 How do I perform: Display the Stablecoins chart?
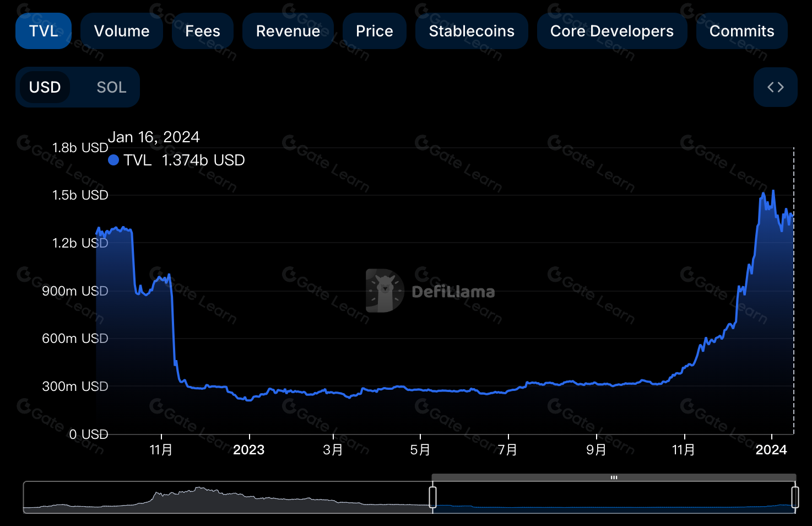click(x=472, y=31)
